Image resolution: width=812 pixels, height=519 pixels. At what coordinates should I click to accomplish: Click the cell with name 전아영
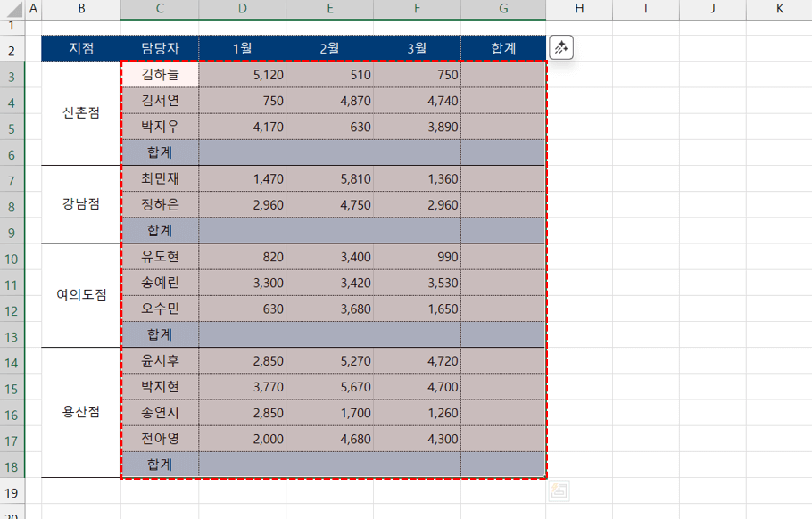click(160, 439)
